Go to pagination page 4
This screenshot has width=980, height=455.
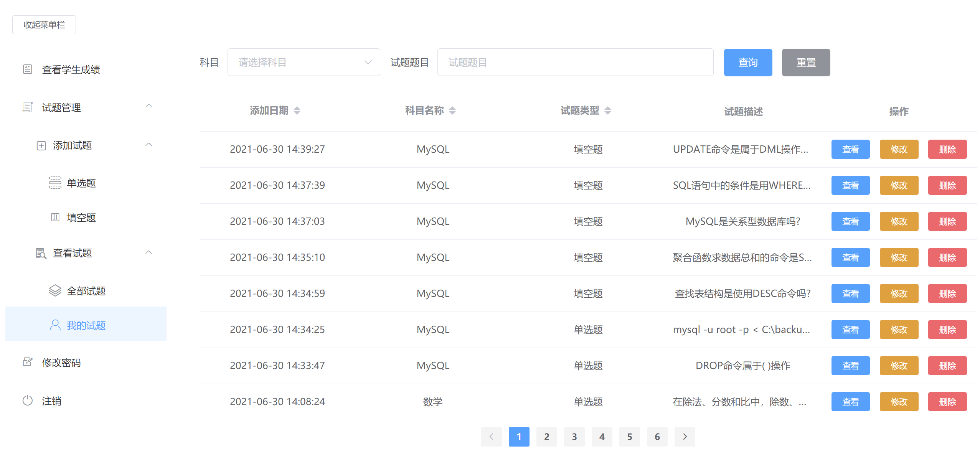(x=602, y=437)
